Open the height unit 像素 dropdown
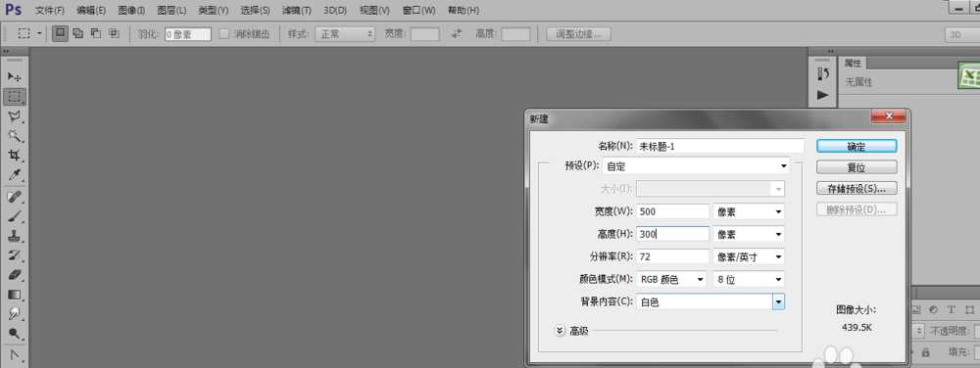Viewport: 980px width, 368px height. (x=748, y=234)
